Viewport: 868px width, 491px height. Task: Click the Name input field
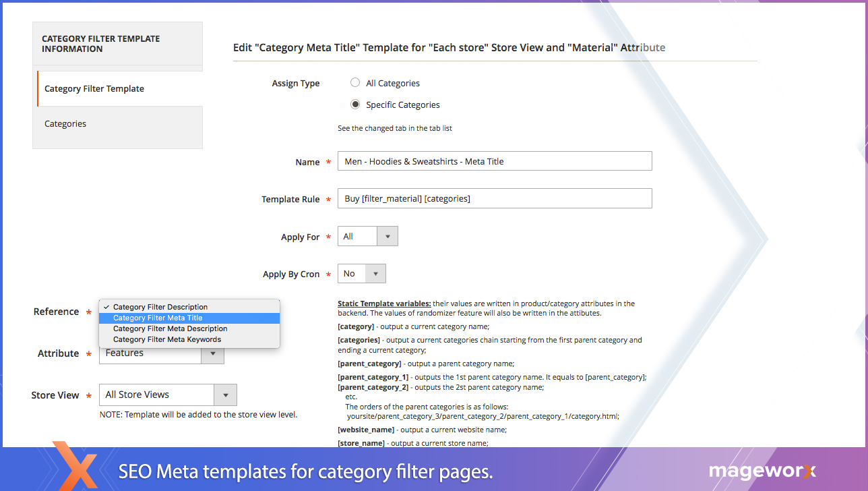point(495,161)
